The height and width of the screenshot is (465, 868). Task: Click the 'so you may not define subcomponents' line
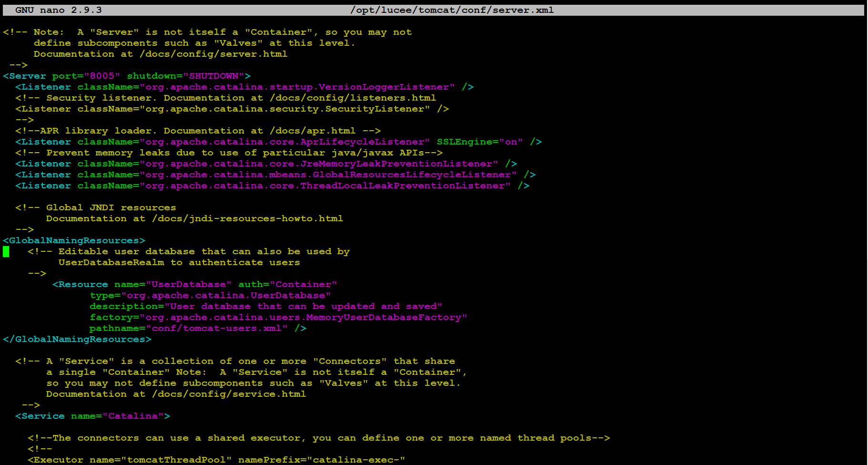click(x=254, y=383)
